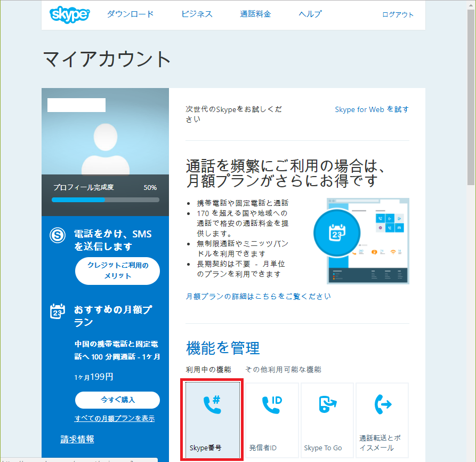Open the ビジネス menu
This screenshot has width=476, height=462.
tap(197, 14)
